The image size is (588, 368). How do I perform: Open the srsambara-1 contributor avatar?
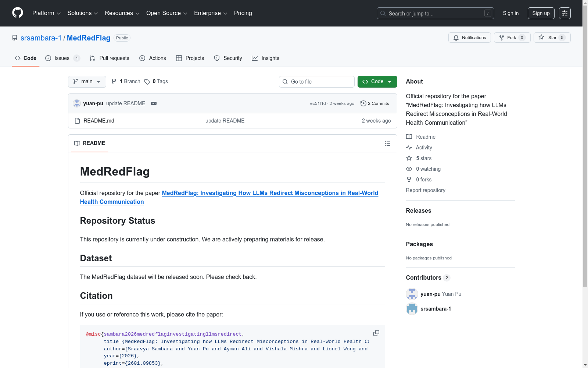pos(412,309)
